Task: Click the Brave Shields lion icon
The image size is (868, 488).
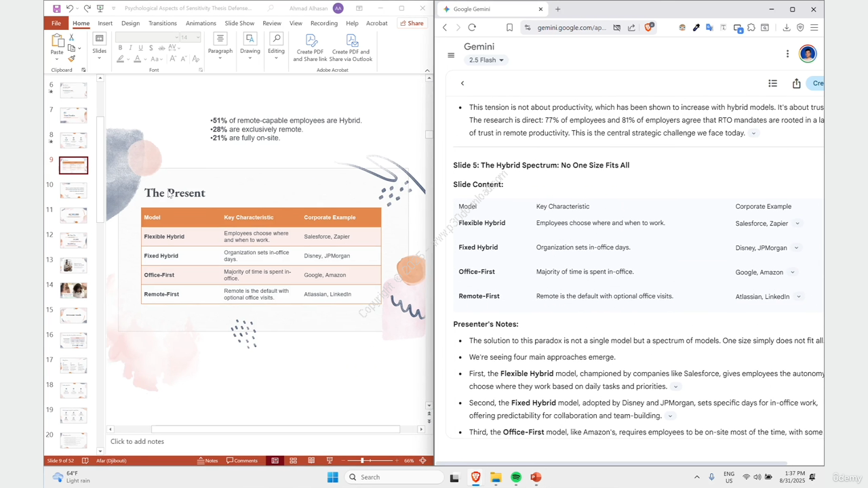Action: [x=649, y=28]
